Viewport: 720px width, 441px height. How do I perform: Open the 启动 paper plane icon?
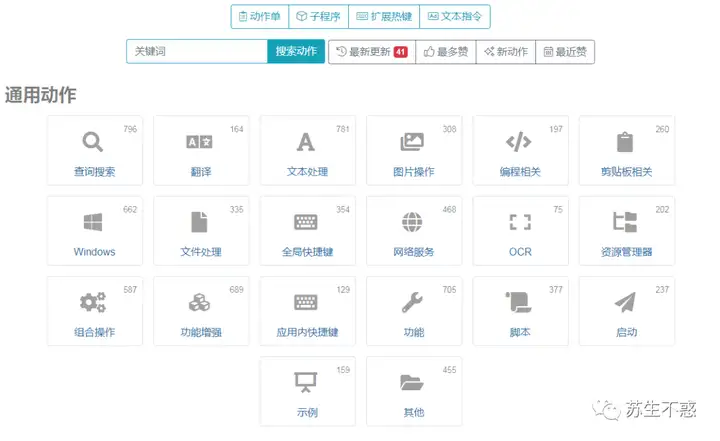pos(625,302)
